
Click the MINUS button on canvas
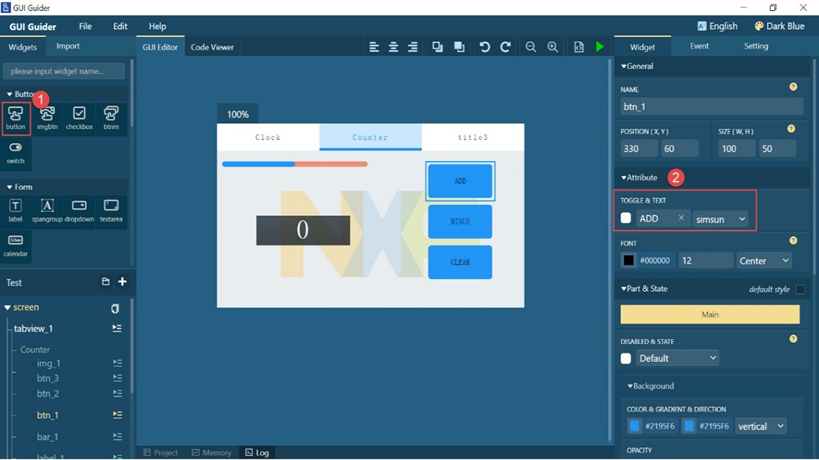coord(460,221)
